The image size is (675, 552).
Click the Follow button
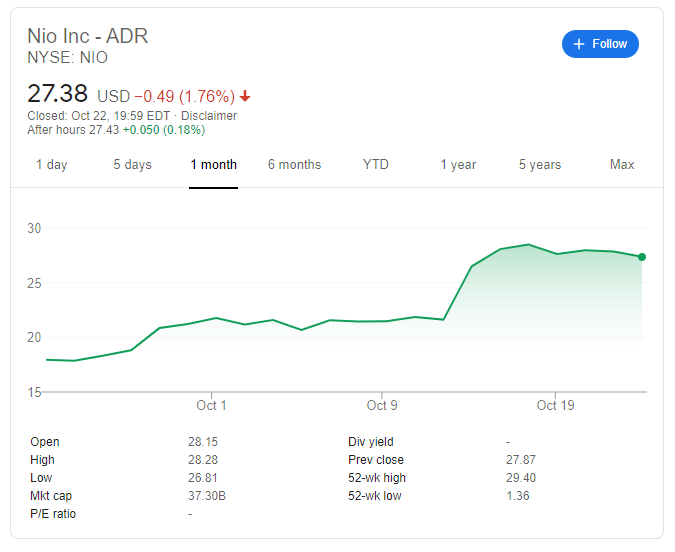click(600, 44)
